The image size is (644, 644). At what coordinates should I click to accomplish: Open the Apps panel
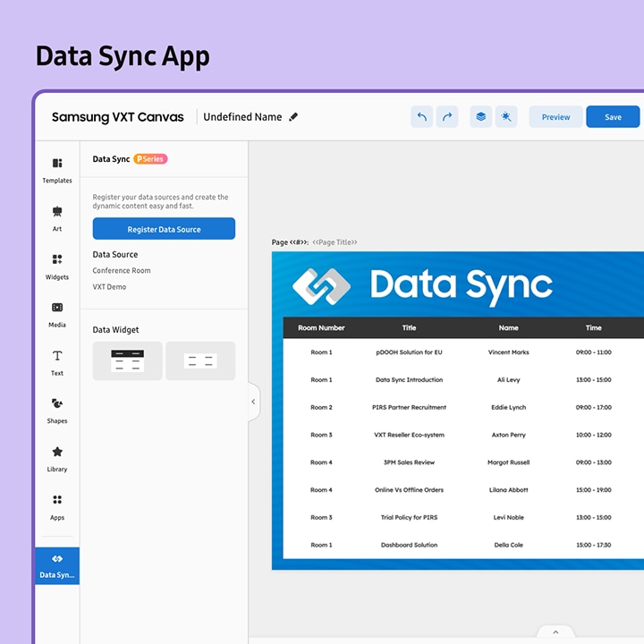pos(57,506)
